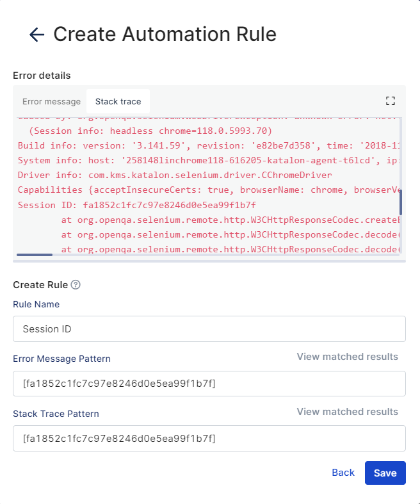
Task: Click the back arrow beside Create Automation Rule
Action: (x=36, y=35)
